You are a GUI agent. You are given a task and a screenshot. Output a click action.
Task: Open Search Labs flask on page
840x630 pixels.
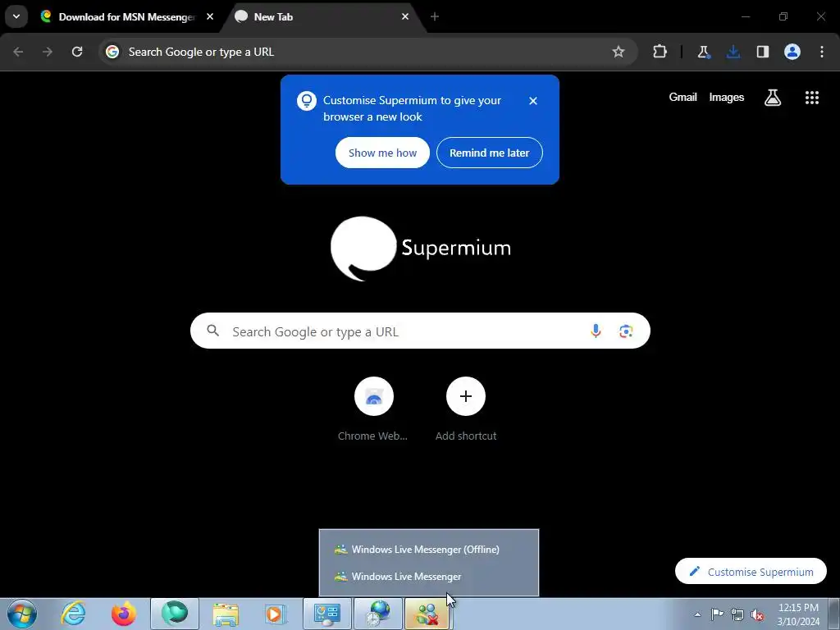[773, 97]
